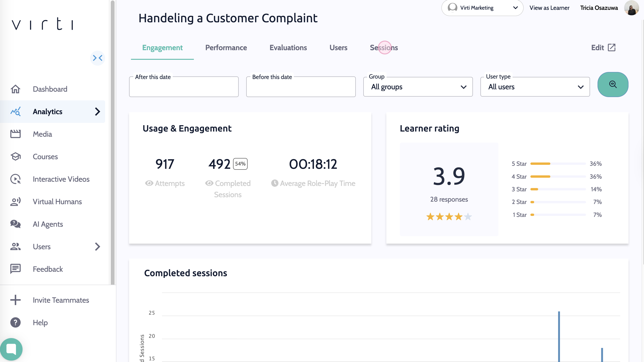Click the Dashboard home icon
The height and width of the screenshot is (362, 644).
coord(15,89)
